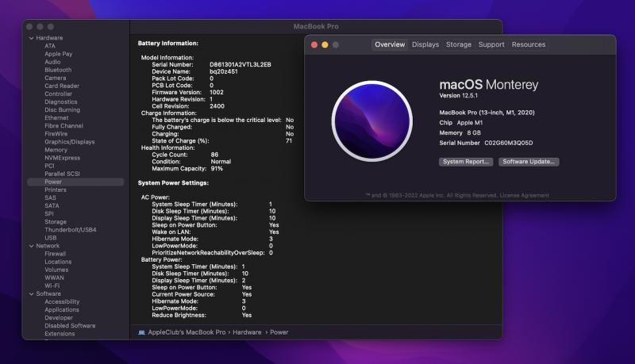Click AppleClub's MacBook Pro in path bar

point(187,332)
